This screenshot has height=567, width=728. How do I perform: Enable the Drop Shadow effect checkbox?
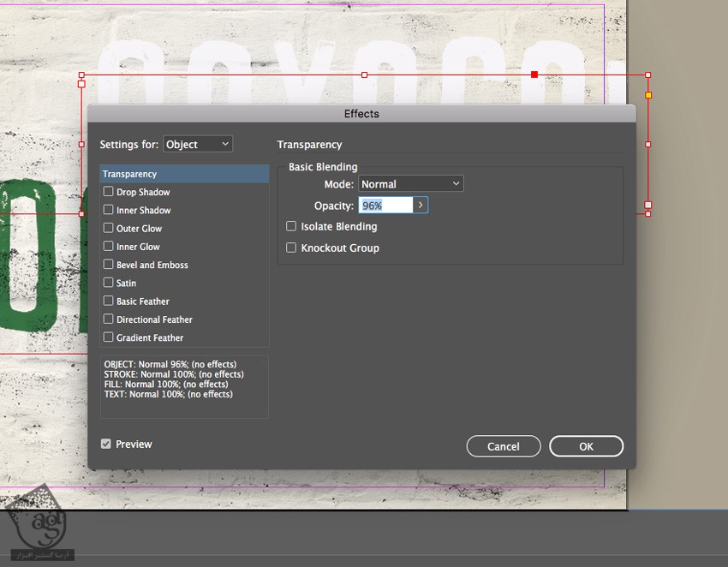(108, 192)
